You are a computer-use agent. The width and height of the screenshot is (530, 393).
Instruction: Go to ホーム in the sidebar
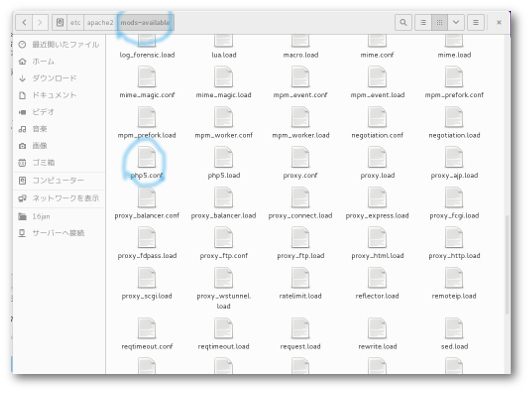59,62
